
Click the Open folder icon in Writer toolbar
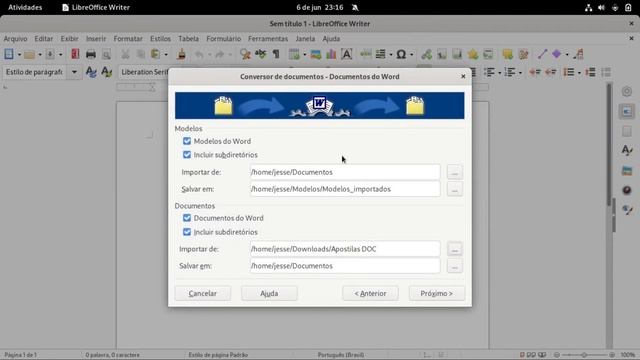(29, 54)
